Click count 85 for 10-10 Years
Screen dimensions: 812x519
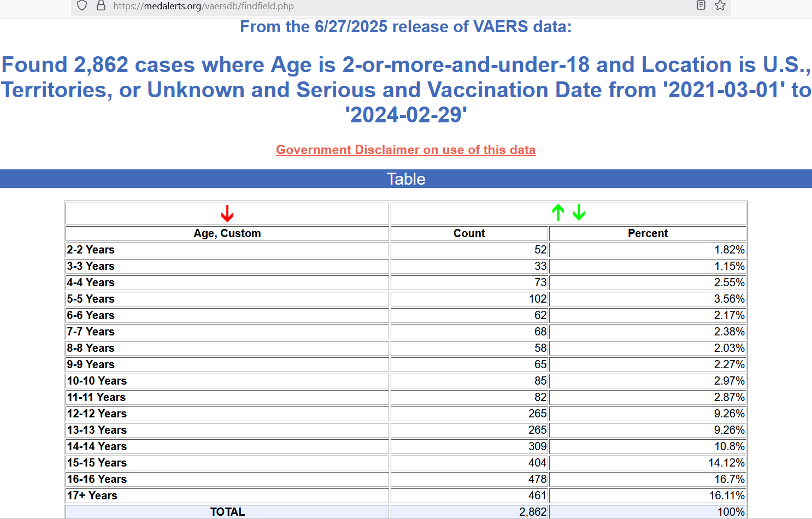pos(540,381)
